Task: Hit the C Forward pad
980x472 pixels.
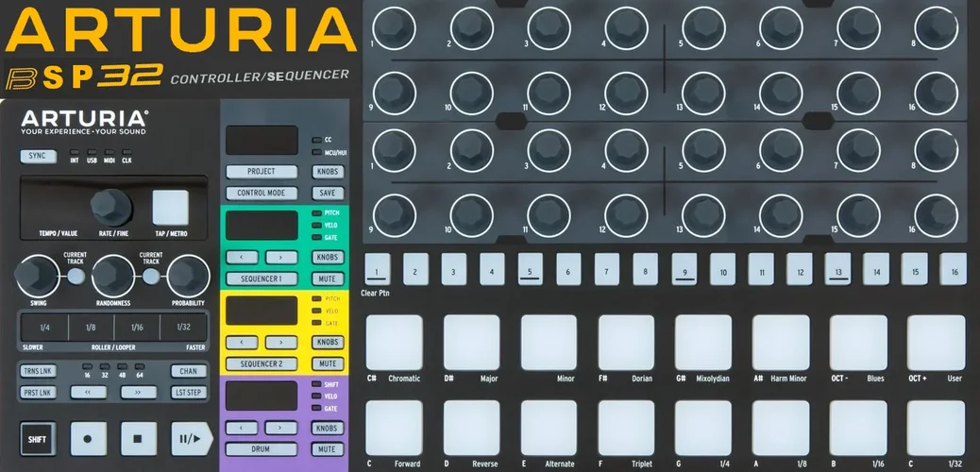Action: point(395,429)
